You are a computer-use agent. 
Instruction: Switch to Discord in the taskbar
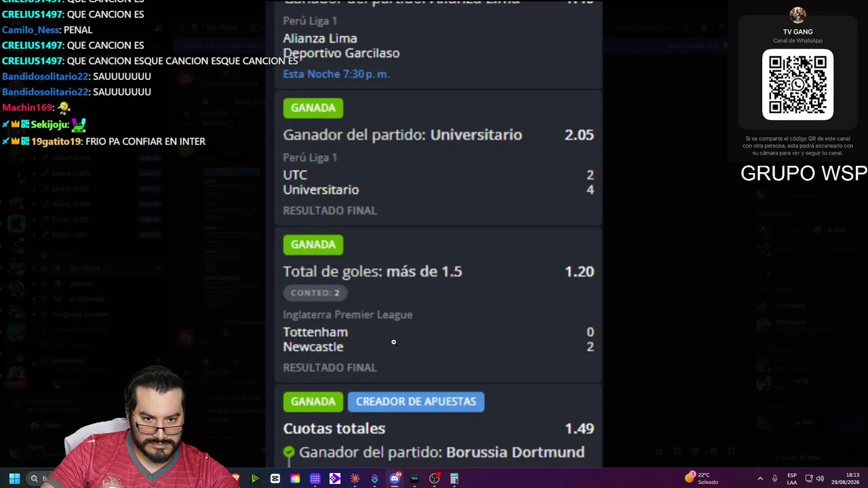[x=395, y=479]
